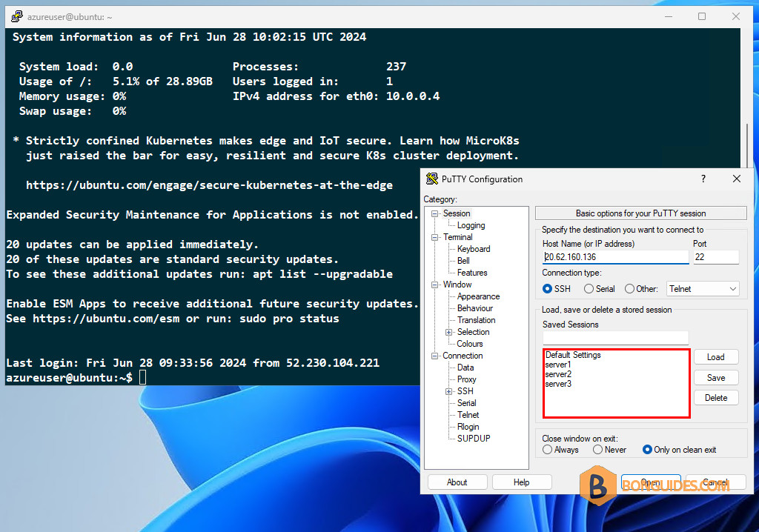Click the Open button
759x532 pixels.
coord(651,482)
